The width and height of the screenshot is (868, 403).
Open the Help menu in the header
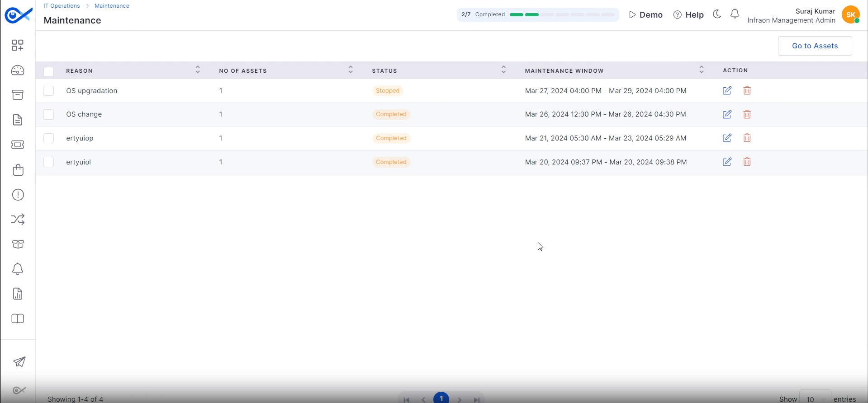point(688,15)
